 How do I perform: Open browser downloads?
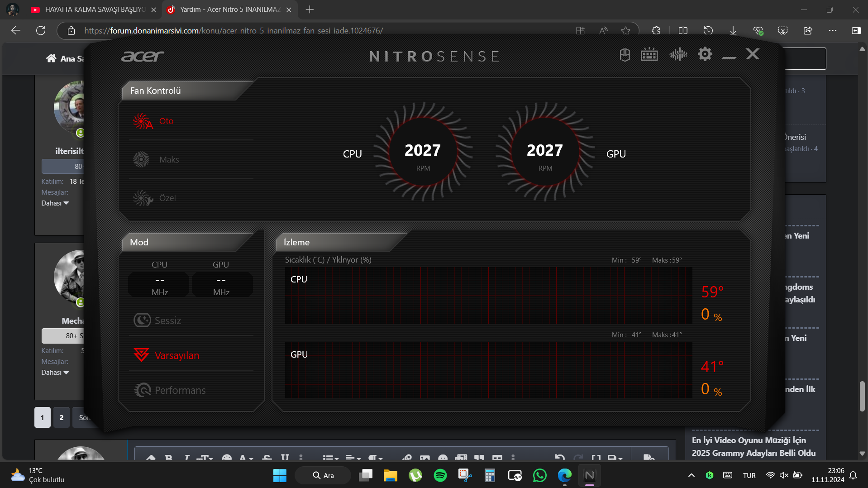point(733,30)
